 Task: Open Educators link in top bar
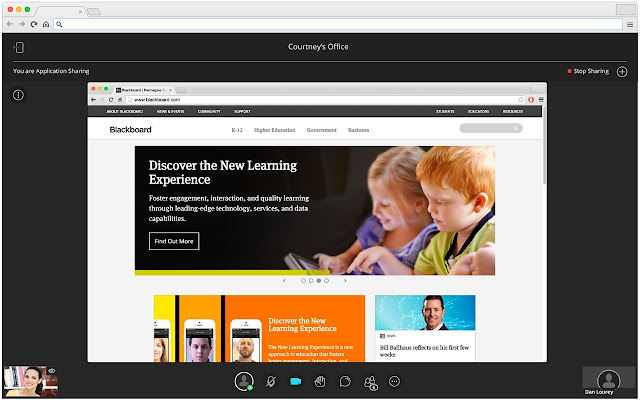point(478,111)
